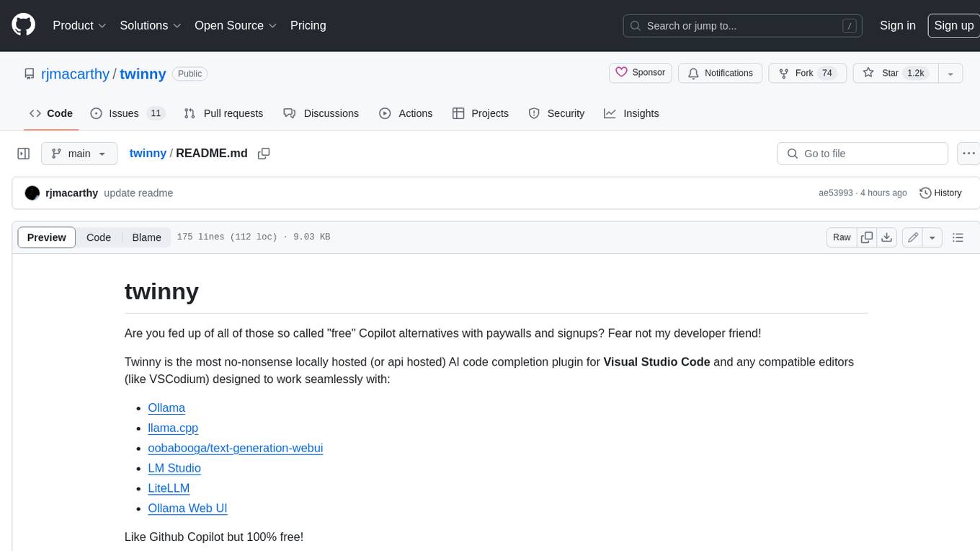Image resolution: width=980 pixels, height=551 pixels.
Task: Go to twinny root in breadcrumb
Action: coord(148,153)
